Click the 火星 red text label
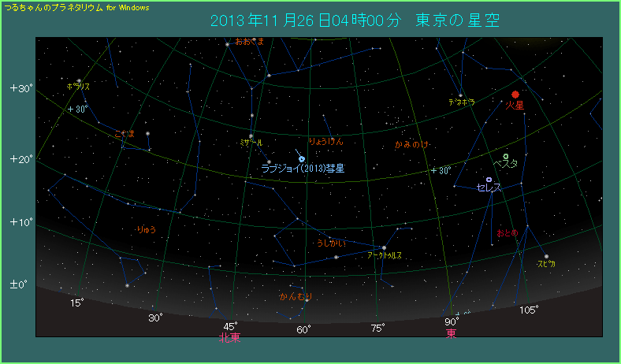The height and width of the screenshot is (364, 621). tap(515, 105)
